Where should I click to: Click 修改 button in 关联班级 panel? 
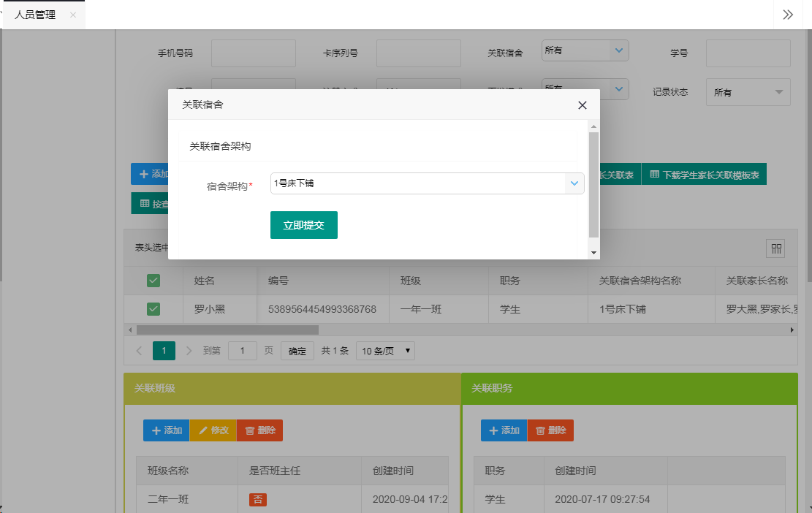tap(213, 430)
